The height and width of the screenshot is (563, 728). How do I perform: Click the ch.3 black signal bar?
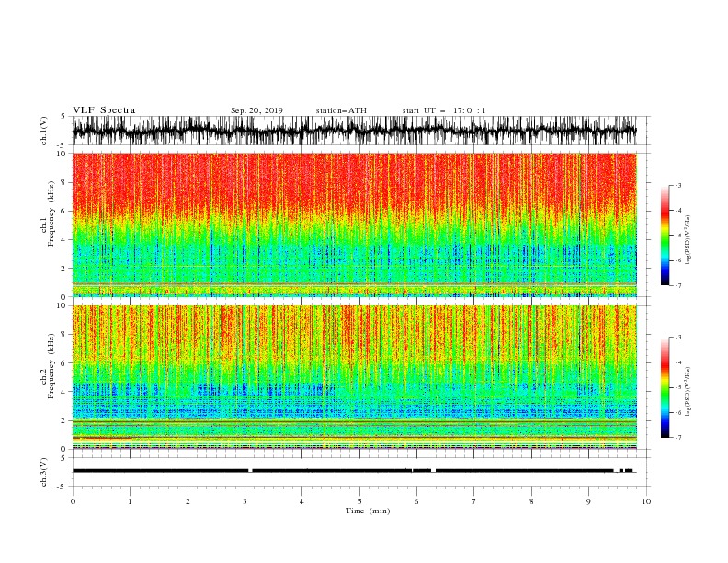(353, 471)
